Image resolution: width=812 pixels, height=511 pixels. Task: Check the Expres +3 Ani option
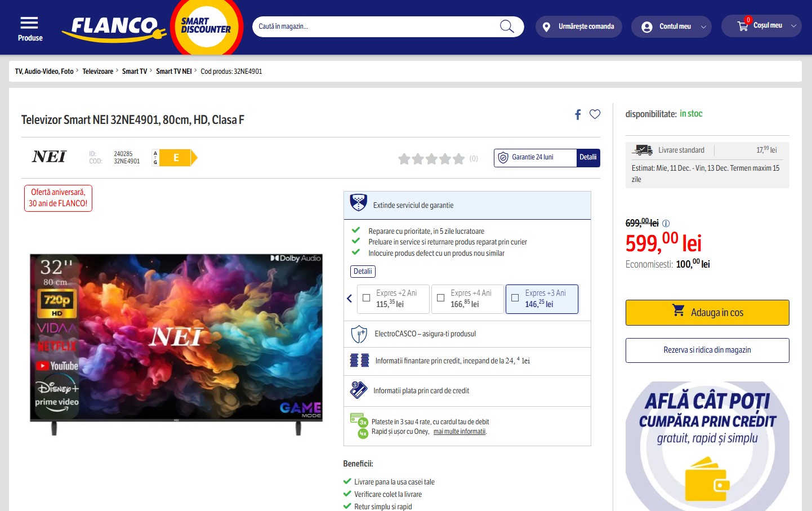(515, 298)
